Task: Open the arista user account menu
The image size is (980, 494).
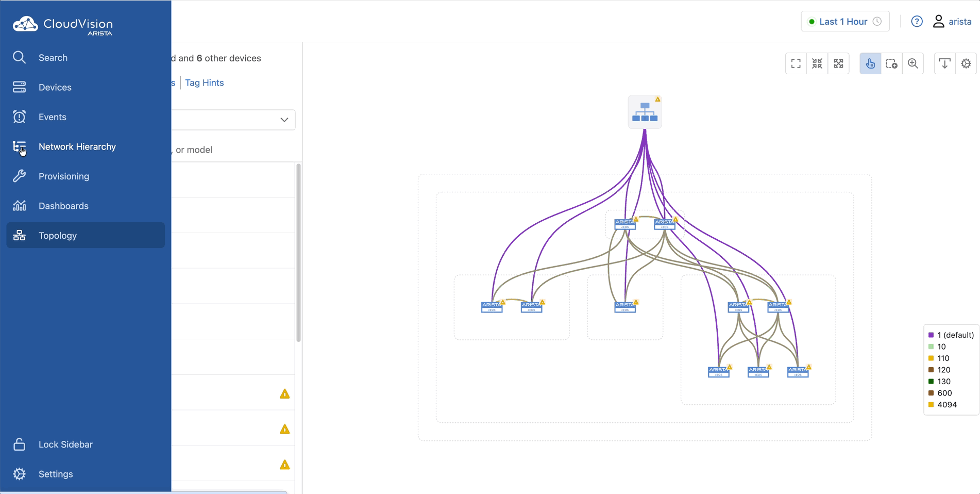Action: 952,22
